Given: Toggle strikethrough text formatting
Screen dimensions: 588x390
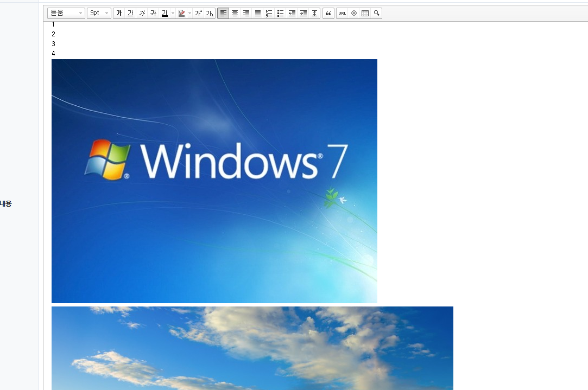Looking at the screenshot, I should coord(153,13).
